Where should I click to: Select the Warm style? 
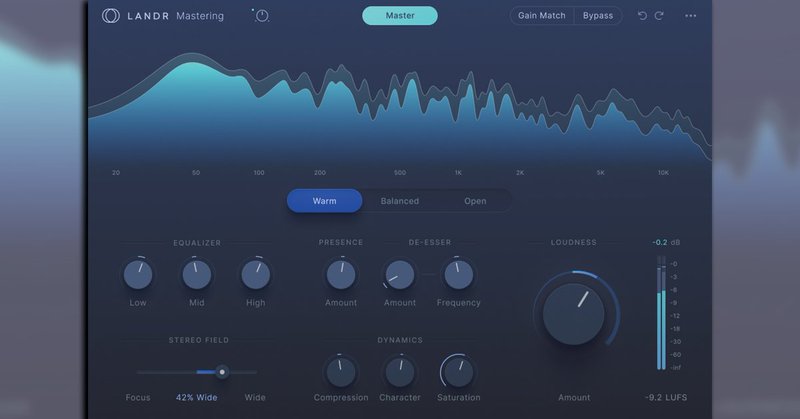[324, 201]
